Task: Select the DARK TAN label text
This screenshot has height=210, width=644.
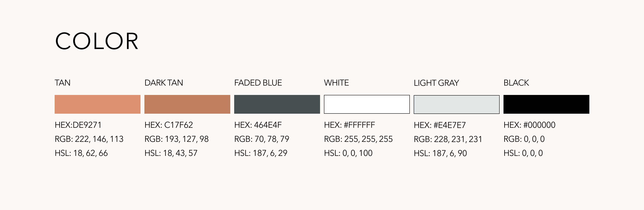Action: click(164, 83)
